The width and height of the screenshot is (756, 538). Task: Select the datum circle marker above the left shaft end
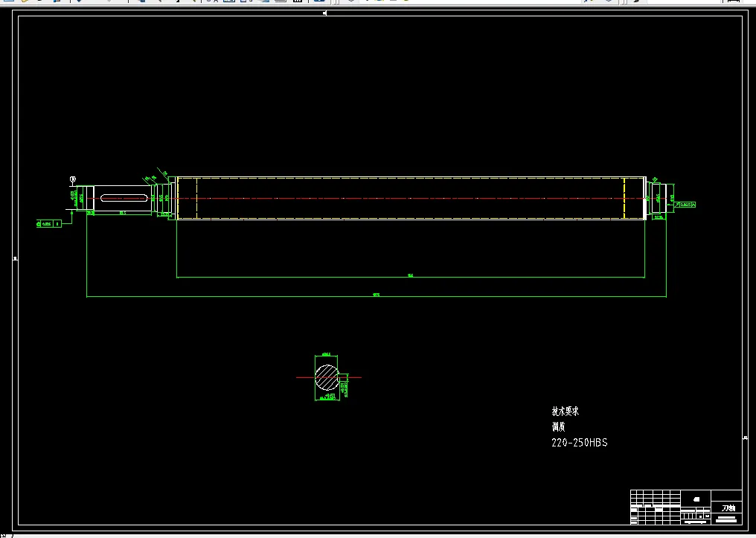tap(73, 180)
